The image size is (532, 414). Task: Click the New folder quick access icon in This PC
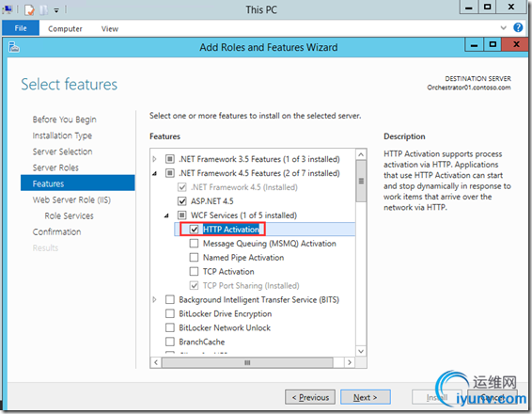point(43,9)
